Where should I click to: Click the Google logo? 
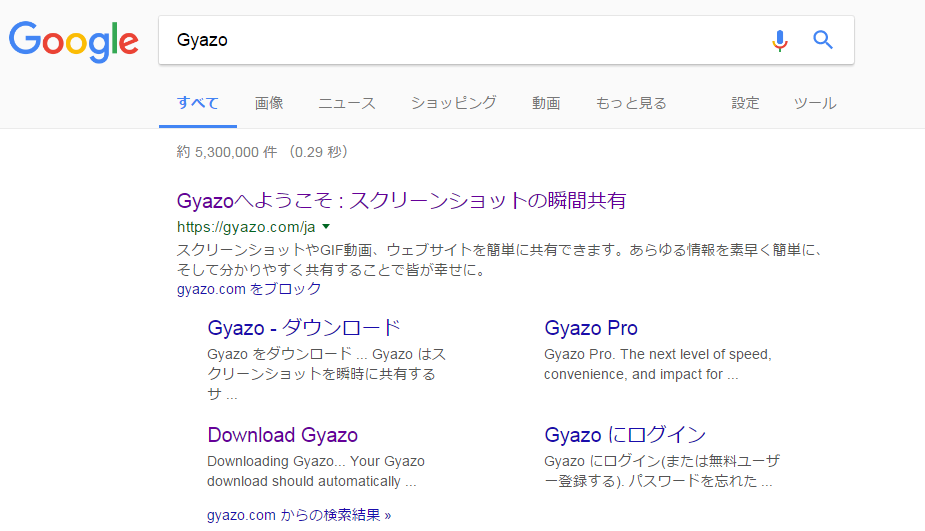click(74, 41)
